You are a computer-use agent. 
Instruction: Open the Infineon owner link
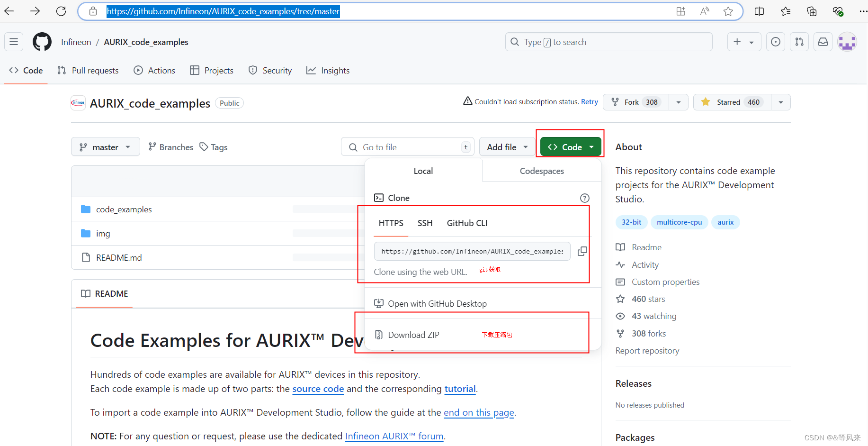[x=76, y=42]
